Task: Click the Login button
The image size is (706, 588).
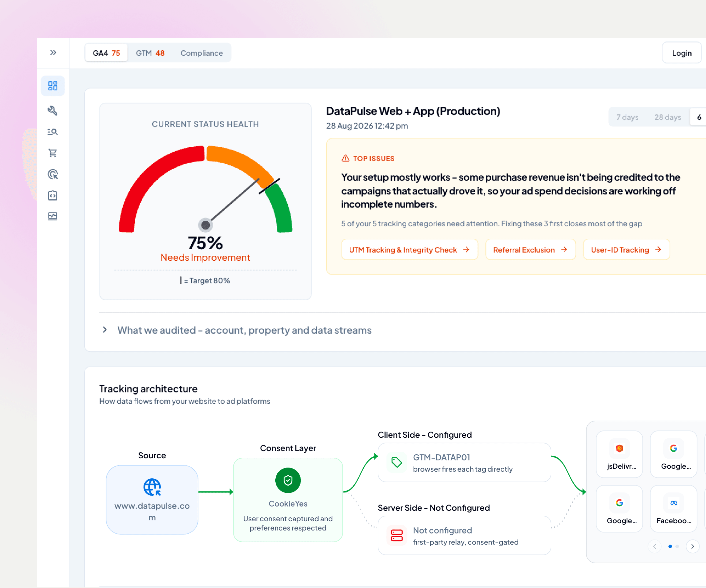Action: click(x=682, y=53)
